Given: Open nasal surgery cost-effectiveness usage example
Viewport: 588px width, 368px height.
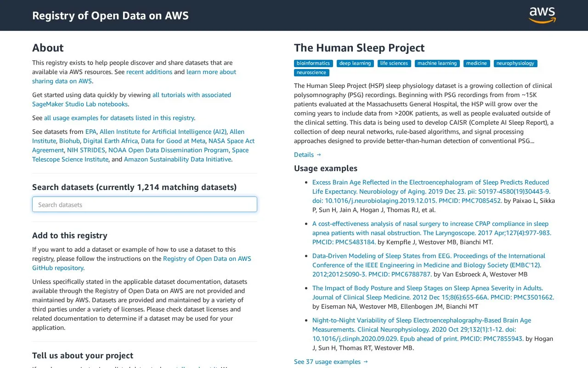Looking at the screenshot, I should pyautogui.click(x=432, y=233).
